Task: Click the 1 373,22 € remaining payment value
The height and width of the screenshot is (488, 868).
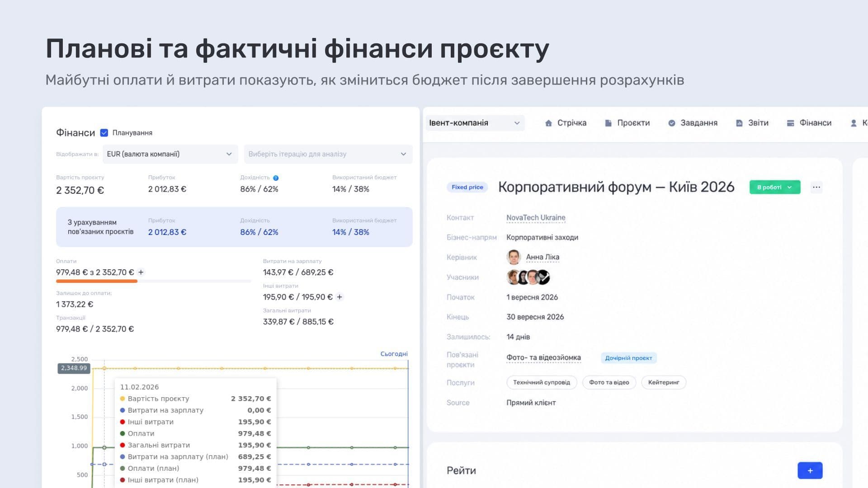Action: [75, 304]
